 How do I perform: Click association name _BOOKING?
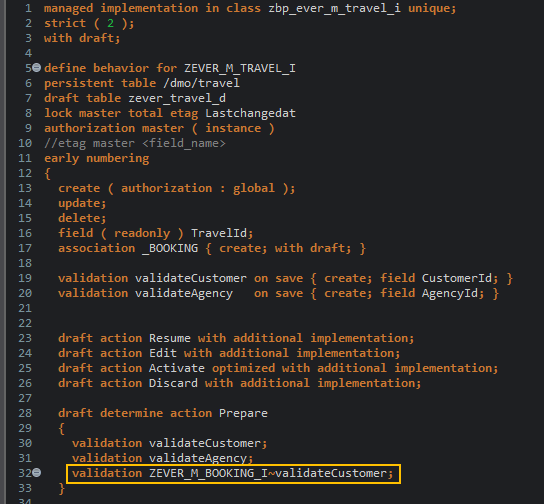pyautogui.click(x=170, y=248)
